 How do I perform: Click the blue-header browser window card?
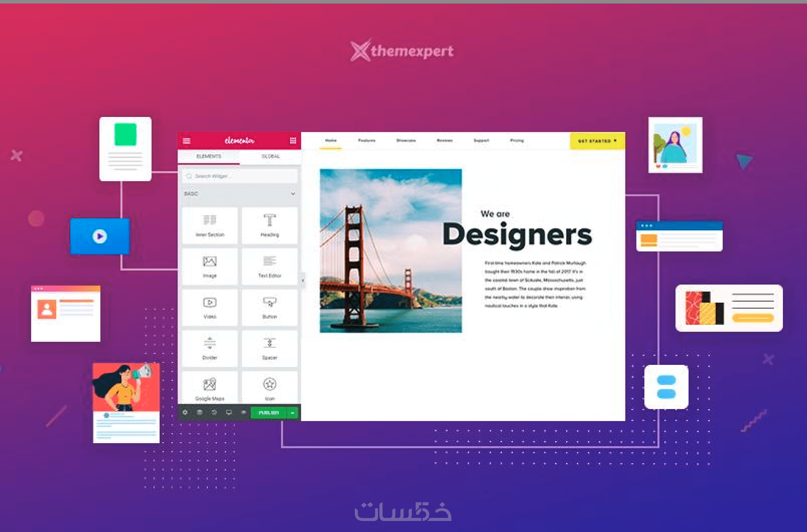pos(679,236)
